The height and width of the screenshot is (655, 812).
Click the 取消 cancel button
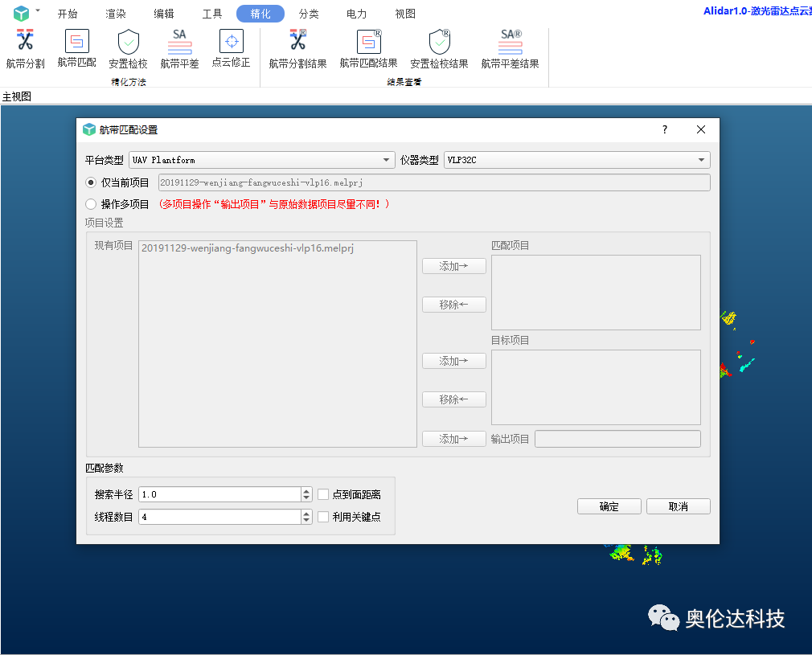pos(678,506)
